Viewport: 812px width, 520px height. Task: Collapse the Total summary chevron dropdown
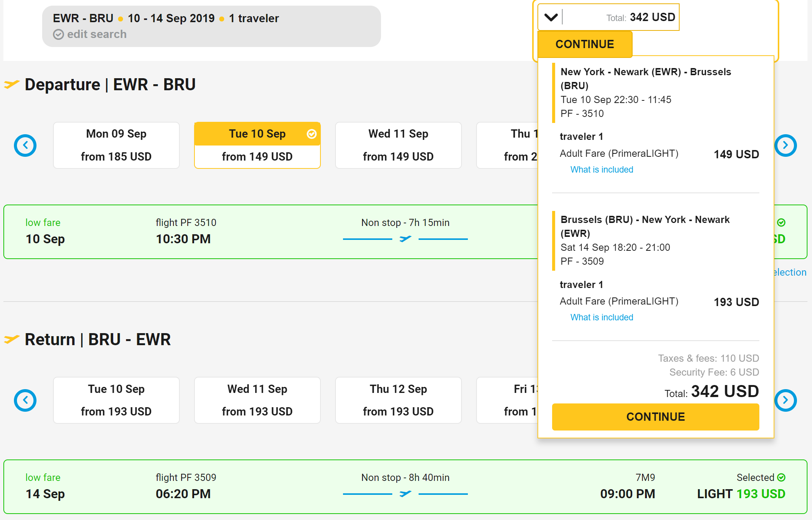pyautogui.click(x=551, y=17)
